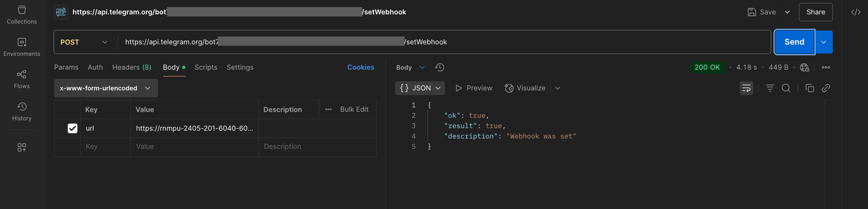The height and width of the screenshot is (209, 868).
Task: Click the "Webhook was set" description text
Action: coord(541,136)
